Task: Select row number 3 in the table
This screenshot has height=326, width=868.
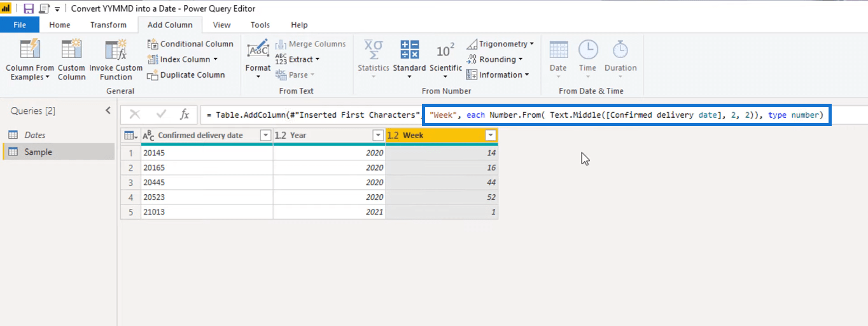Action: point(130,183)
